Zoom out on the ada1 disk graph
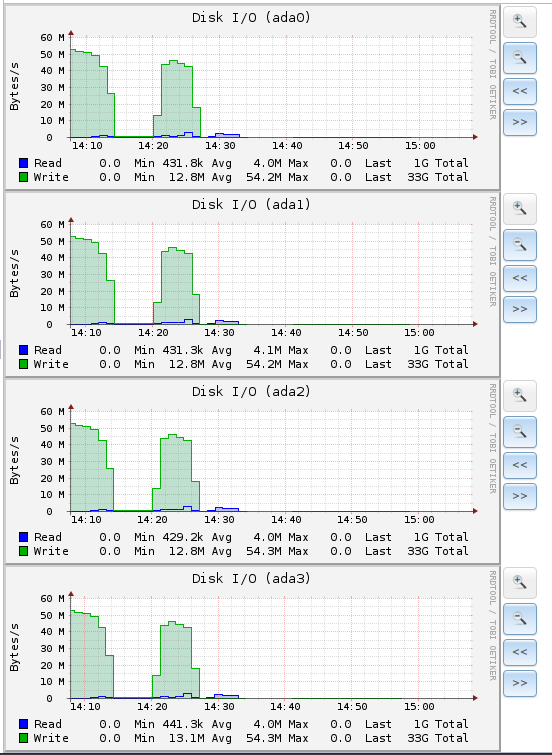 point(520,245)
